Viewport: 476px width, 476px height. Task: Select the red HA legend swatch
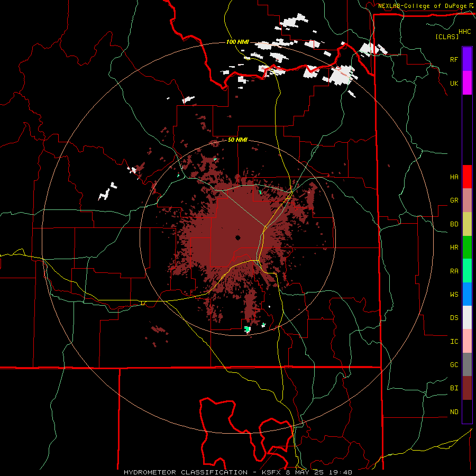(x=467, y=177)
